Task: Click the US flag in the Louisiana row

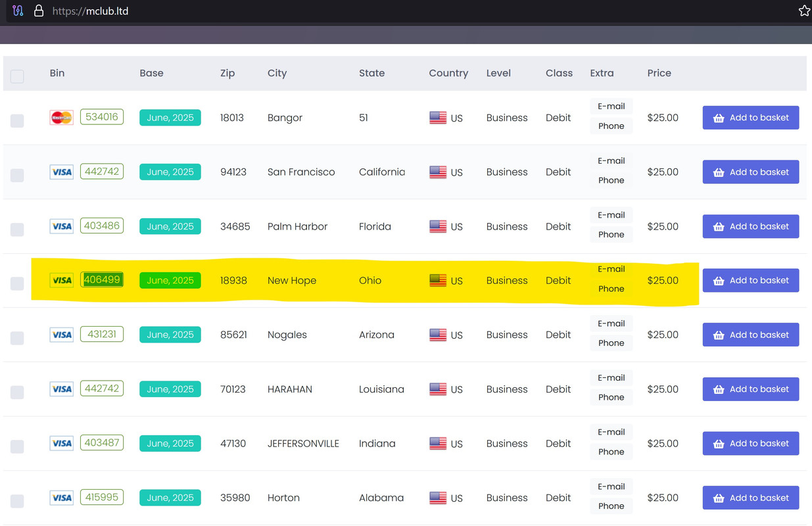Action: click(438, 389)
